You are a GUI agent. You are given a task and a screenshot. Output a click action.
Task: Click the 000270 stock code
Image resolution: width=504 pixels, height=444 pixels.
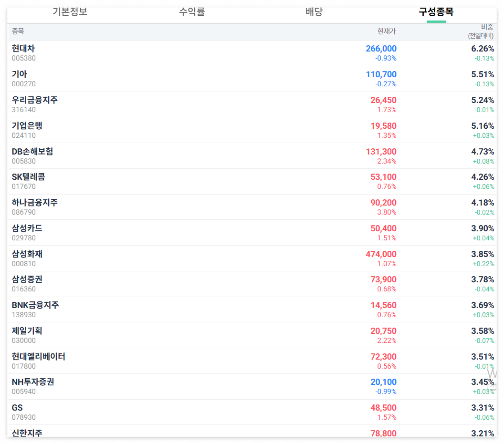(24, 84)
